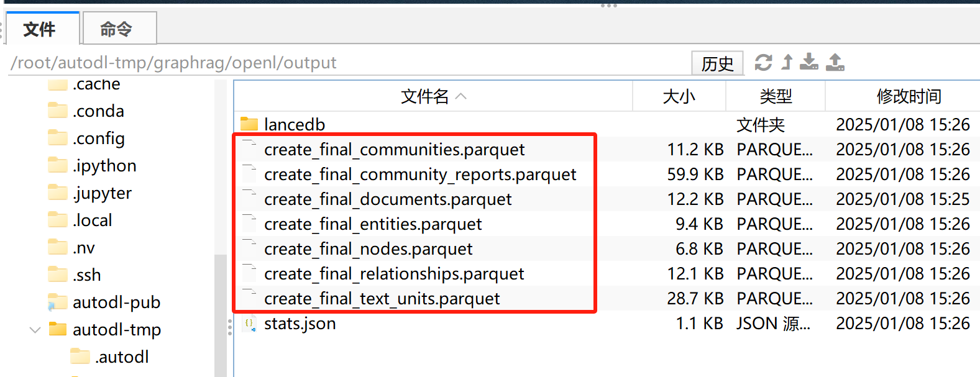980x377 pixels.
Task: Select the .cache folder icon in the tree
Action: point(58,84)
